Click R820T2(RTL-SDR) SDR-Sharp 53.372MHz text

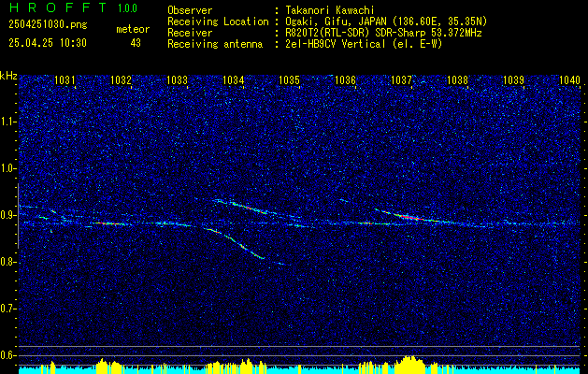(383, 33)
